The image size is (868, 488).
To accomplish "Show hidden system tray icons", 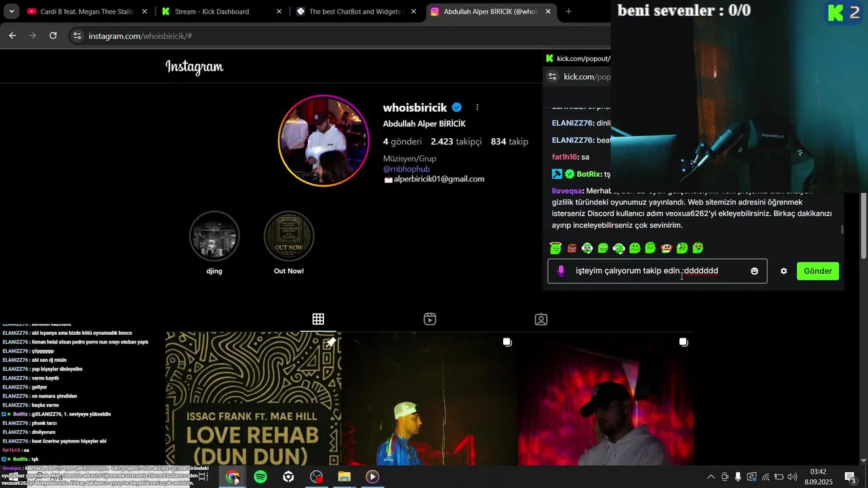I will (711, 477).
